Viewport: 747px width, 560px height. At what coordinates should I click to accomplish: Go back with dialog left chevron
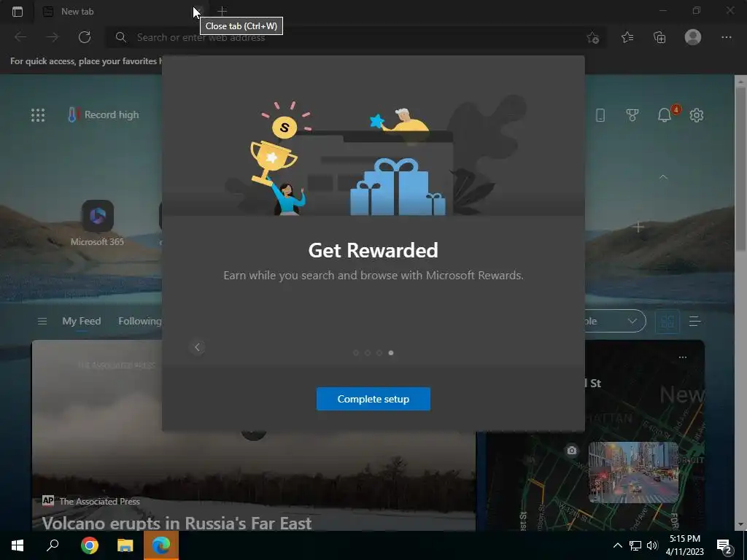coord(197,347)
